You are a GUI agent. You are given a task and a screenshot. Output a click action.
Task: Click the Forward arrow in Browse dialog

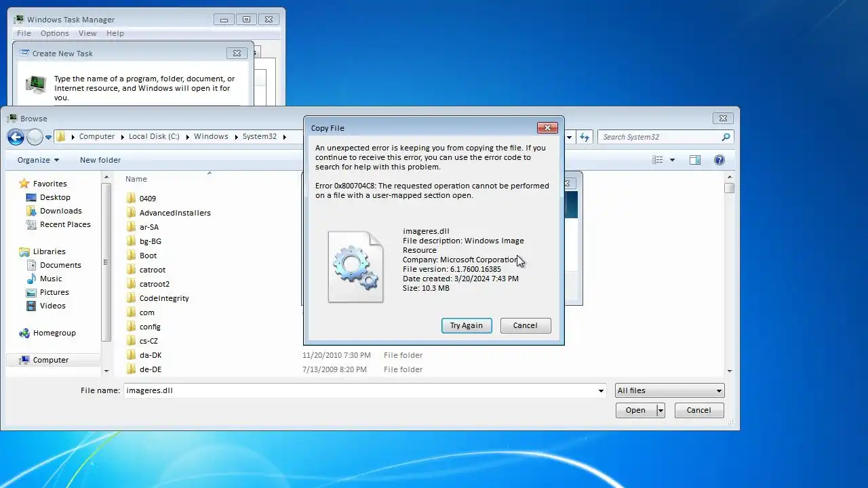tap(34, 137)
